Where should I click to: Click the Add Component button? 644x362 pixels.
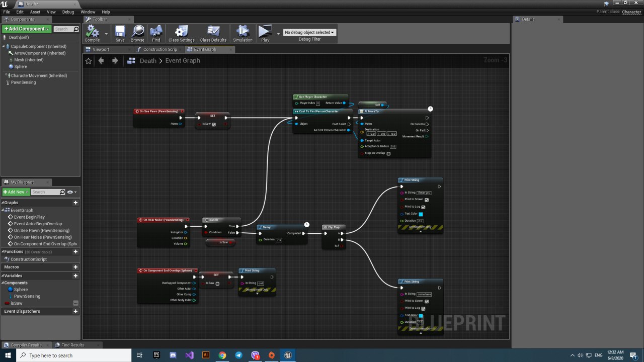[27, 29]
